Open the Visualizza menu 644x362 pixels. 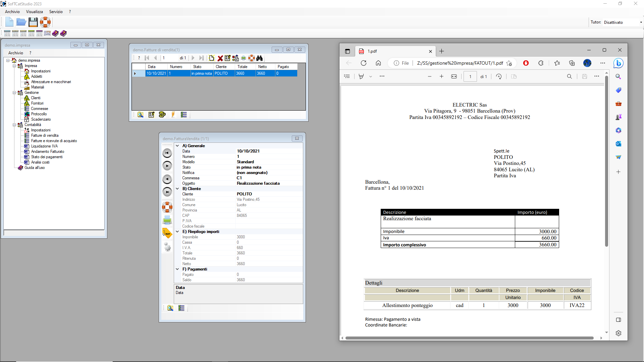[x=34, y=12]
